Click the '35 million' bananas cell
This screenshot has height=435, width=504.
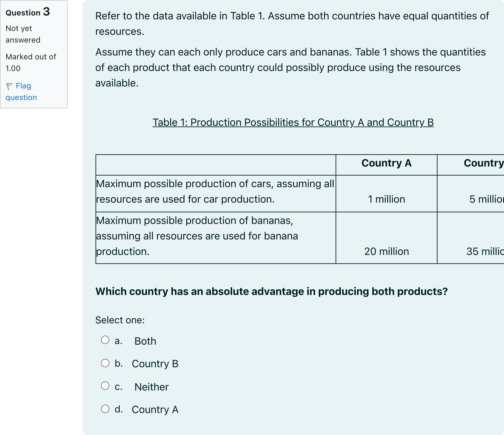tap(485, 251)
